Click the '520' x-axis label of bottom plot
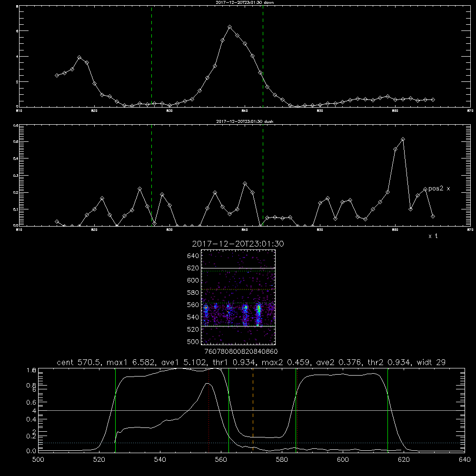The image size is (476, 476). coord(99,460)
